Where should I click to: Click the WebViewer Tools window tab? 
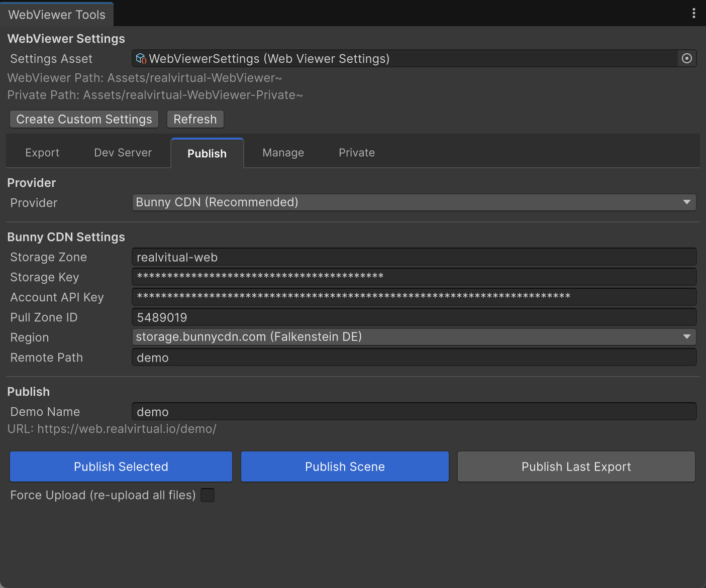[x=57, y=15]
